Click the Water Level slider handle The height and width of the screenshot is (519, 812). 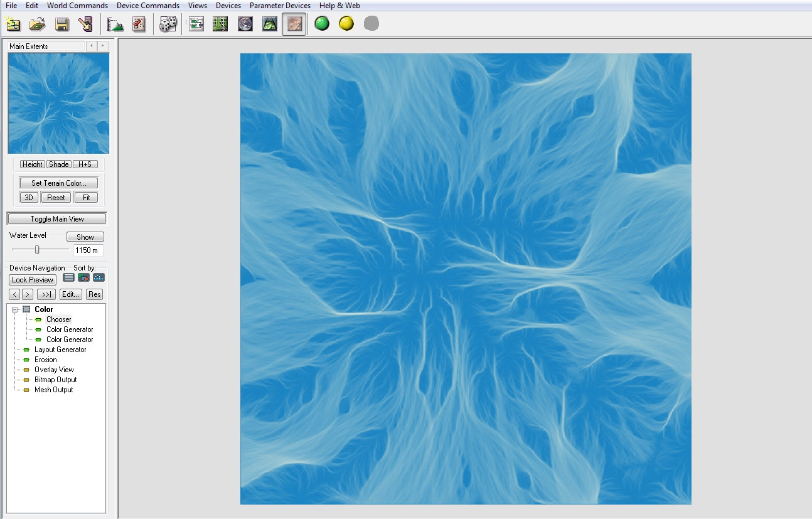pos(37,250)
